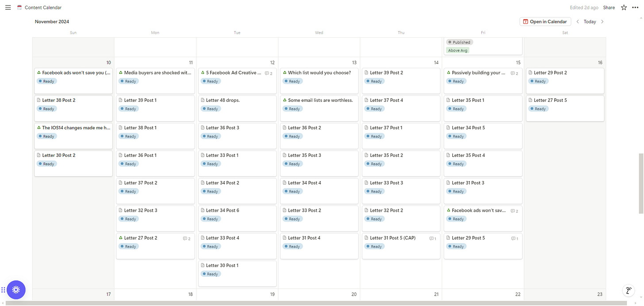Open Letter 37 Post 4 card
Screen dimensions: 644x306
click(x=401, y=108)
